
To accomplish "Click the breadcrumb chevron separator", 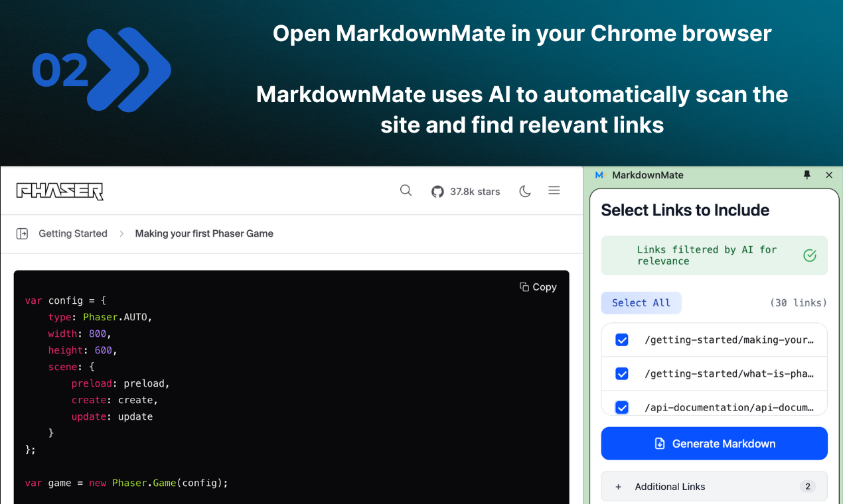I will pos(121,233).
